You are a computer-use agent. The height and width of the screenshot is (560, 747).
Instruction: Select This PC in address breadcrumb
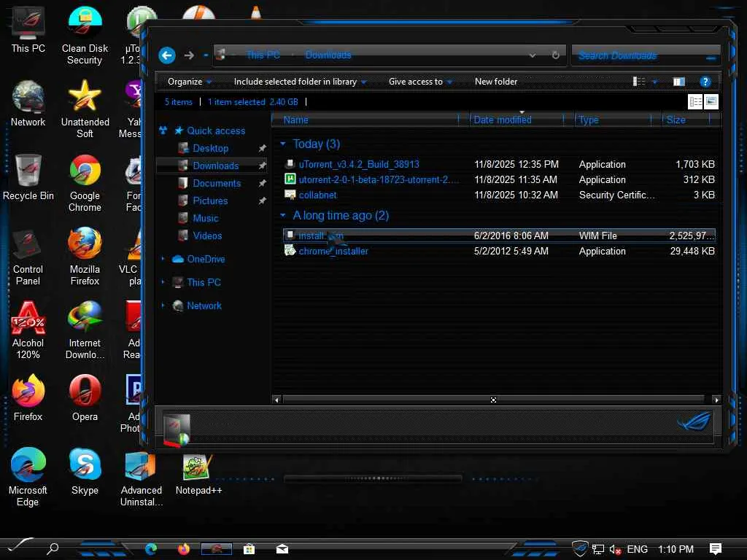click(x=263, y=55)
